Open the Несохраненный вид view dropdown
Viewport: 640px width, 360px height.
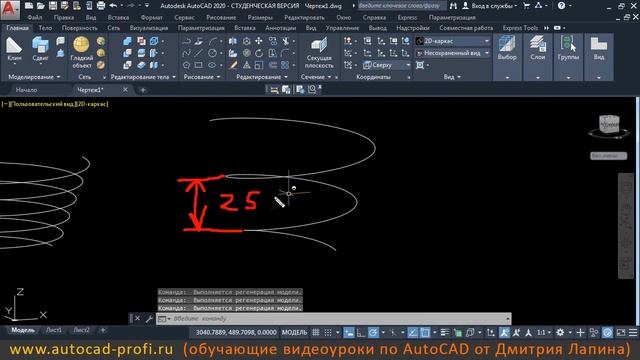click(452, 53)
